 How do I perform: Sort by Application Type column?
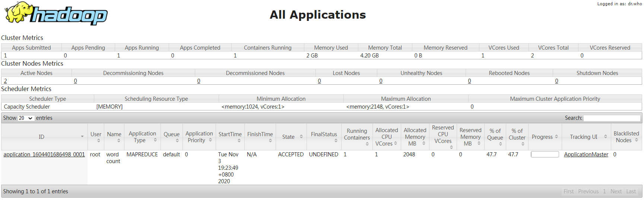[x=142, y=137]
